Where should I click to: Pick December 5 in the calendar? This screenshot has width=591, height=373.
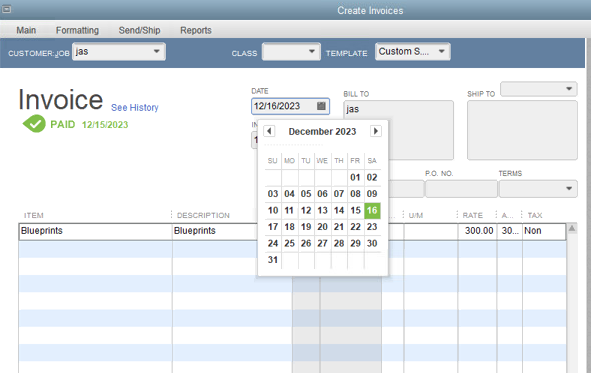pos(306,194)
